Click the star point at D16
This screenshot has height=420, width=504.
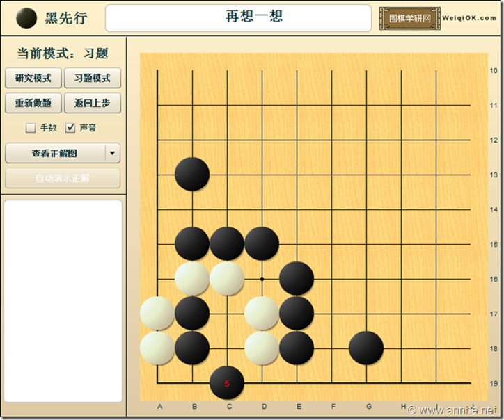point(262,278)
